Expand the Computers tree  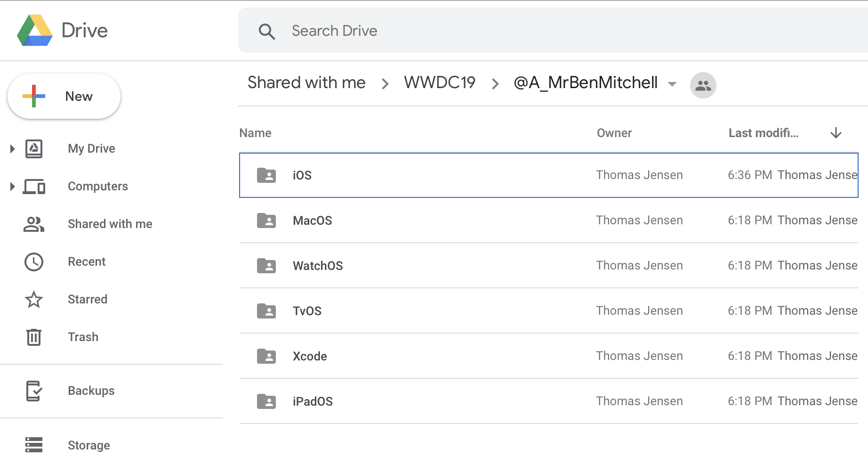13,187
